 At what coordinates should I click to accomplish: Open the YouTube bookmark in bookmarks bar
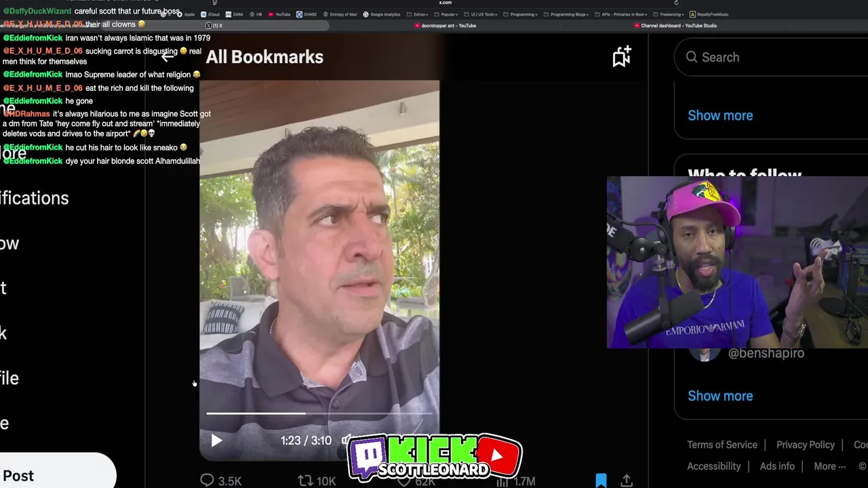tap(279, 14)
